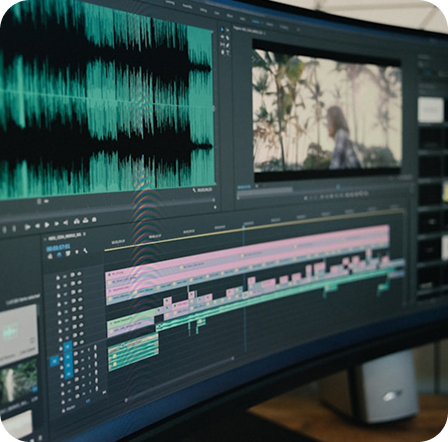Click Mark Out brace icon in Source monitor
Screen dimensions: 448x442
coord(14,228)
